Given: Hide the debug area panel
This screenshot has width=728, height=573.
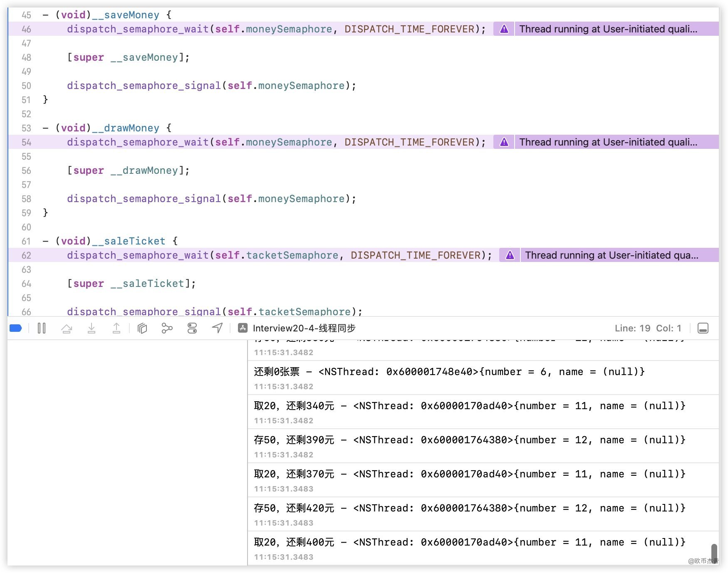Looking at the screenshot, I should click(703, 328).
